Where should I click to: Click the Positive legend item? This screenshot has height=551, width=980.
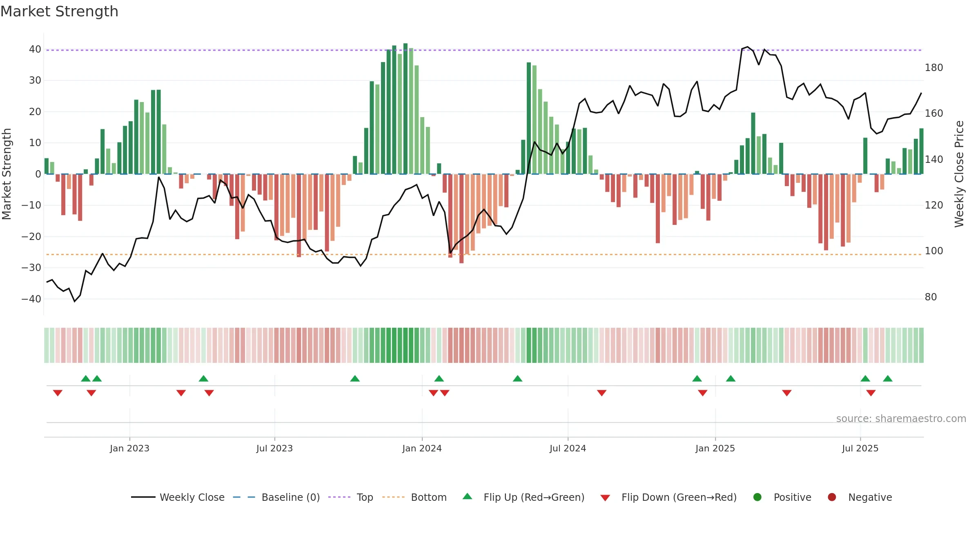[782, 497]
